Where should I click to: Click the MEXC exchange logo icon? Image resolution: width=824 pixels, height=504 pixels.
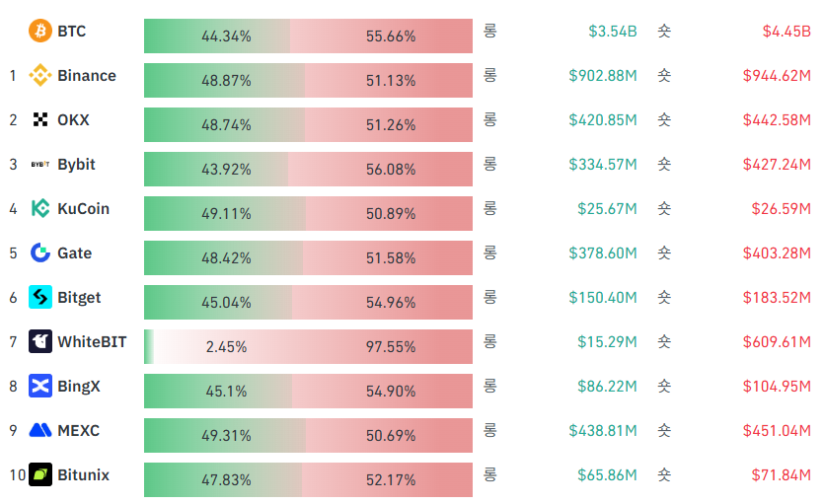40,431
